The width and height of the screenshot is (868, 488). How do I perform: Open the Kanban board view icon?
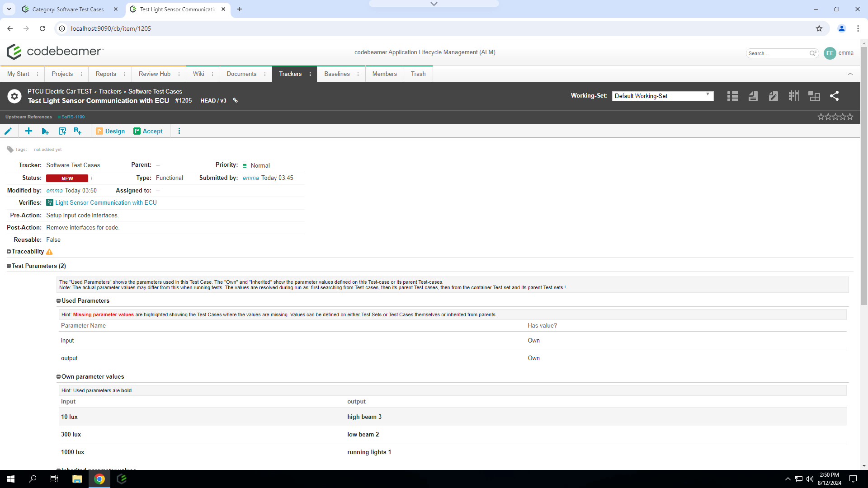point(794,96)
